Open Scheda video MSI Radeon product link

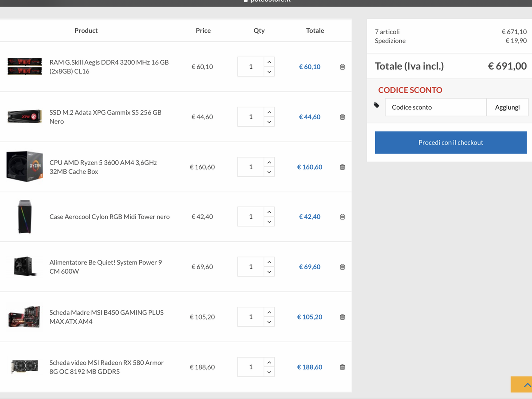(106, 367)
